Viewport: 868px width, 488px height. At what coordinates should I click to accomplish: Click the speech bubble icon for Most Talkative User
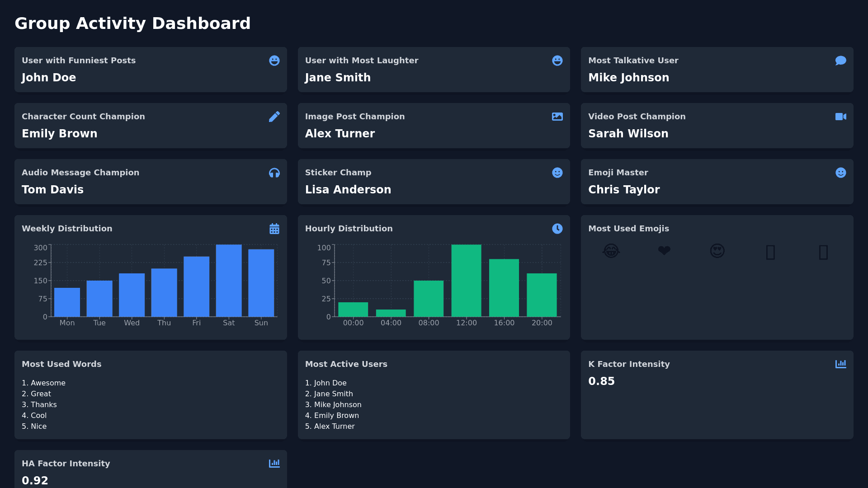840,61
